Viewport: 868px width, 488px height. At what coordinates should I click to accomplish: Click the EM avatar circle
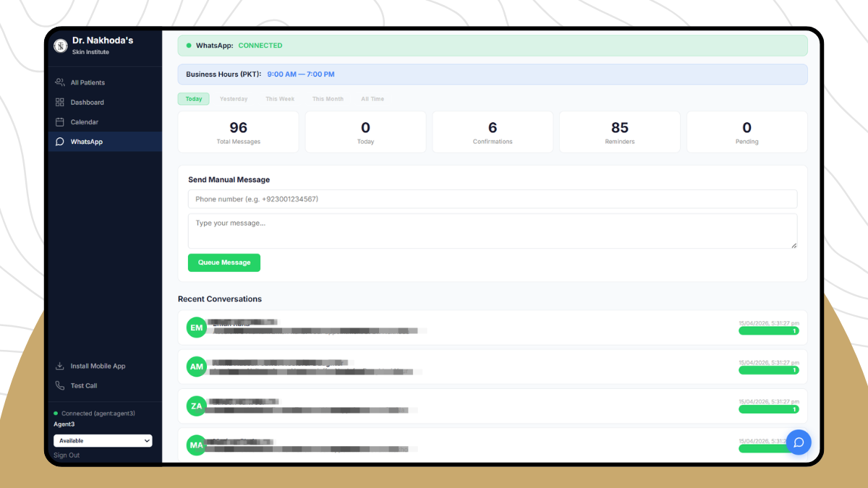(x=196, y=328)
